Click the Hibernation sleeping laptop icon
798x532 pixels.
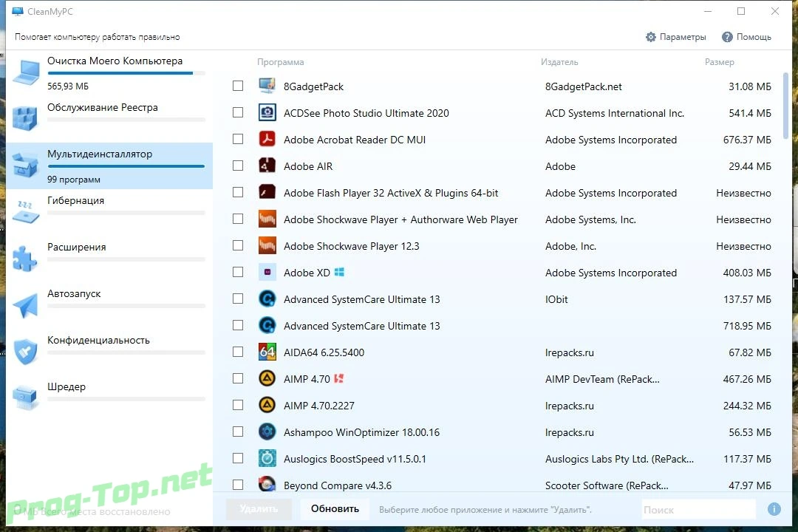[x=25, y=212]
